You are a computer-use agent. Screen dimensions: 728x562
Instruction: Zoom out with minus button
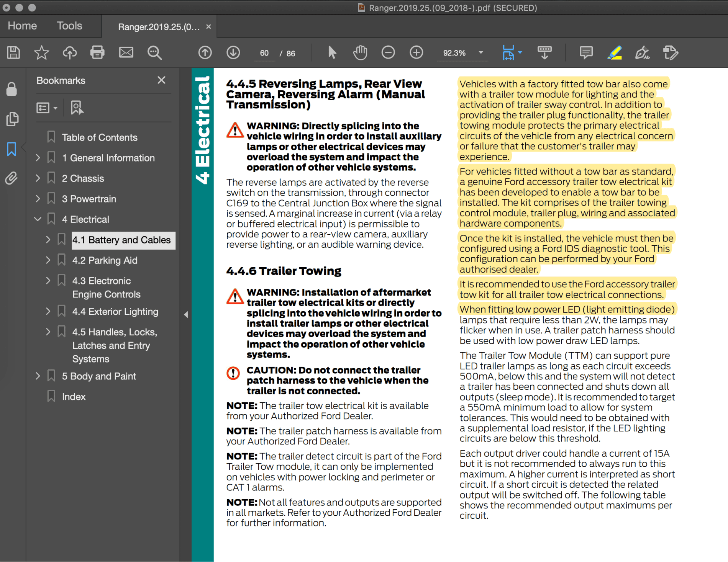388,52
